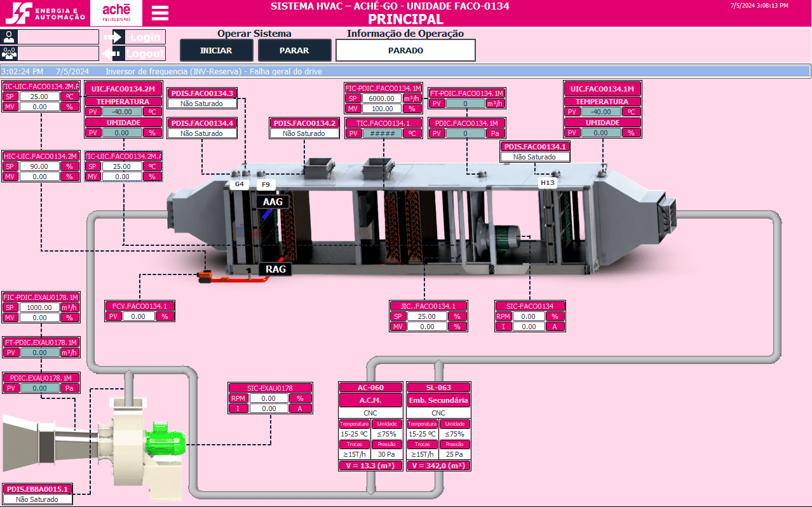
Task: Click the AAG chilled water label
Action: [273, 202]
